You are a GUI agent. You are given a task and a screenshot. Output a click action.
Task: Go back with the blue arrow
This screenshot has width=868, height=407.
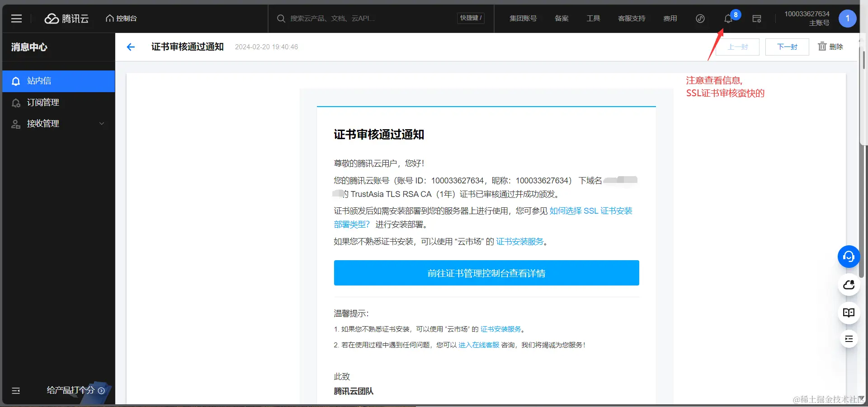(x=131, y=47)
